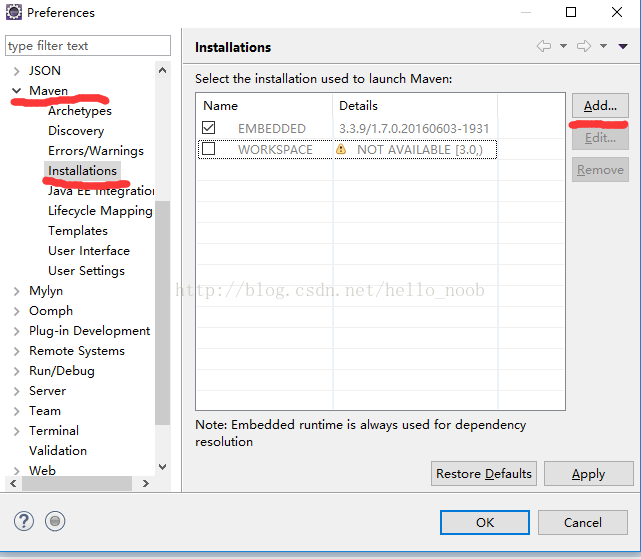The image size is (641, 559).
Task: Select the JSON tree item label
Action: (45, 71)
